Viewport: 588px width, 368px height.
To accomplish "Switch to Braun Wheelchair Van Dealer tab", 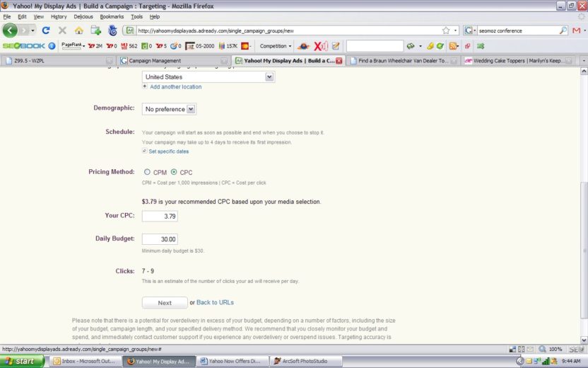I will click(403, 60).
